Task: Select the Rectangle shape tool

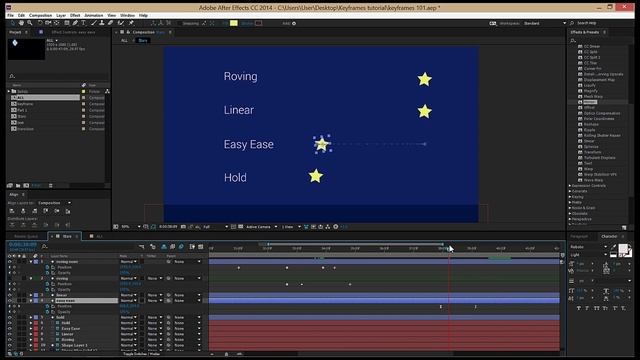Action: pos(67,23)
